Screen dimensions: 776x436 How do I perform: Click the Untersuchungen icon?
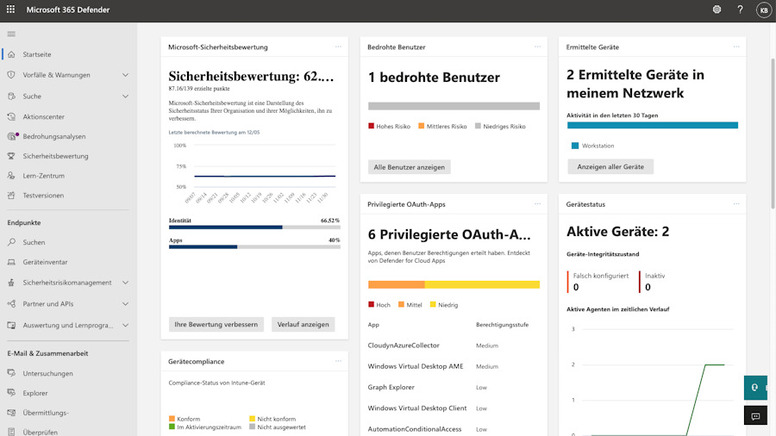pos(11,373)
